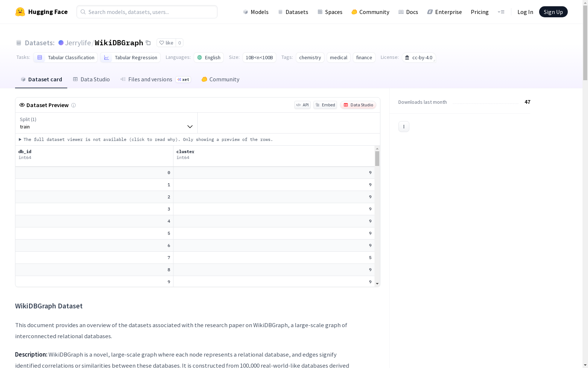The width and height of the screenshot is (588, 368).
Task: Click the Sign Up button
Action: (553, 12)
